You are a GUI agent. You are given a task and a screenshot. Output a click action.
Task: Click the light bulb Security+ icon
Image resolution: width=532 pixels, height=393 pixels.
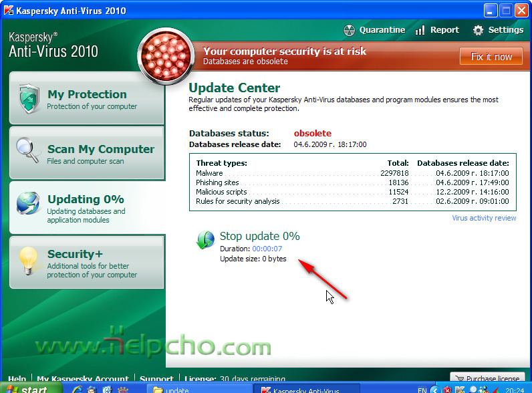(28, 261)
